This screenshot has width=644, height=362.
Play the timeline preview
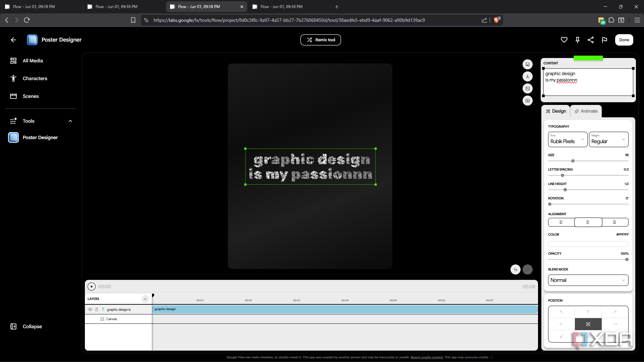click(92, 287)
